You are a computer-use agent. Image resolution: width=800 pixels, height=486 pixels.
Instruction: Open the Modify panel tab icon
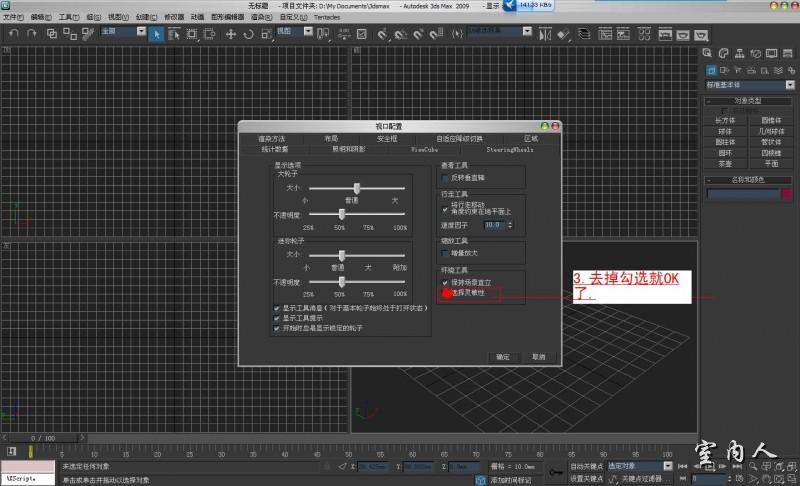(724, 53)
